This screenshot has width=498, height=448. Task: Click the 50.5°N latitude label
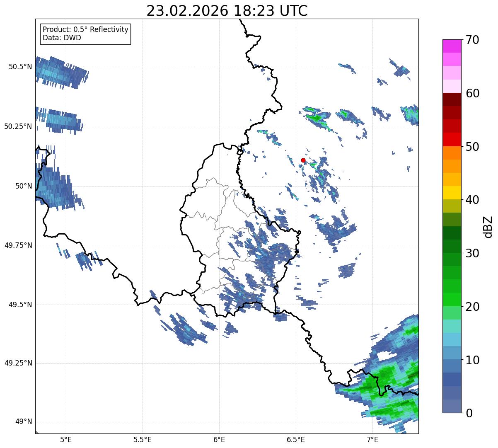[x=20, y=67]
